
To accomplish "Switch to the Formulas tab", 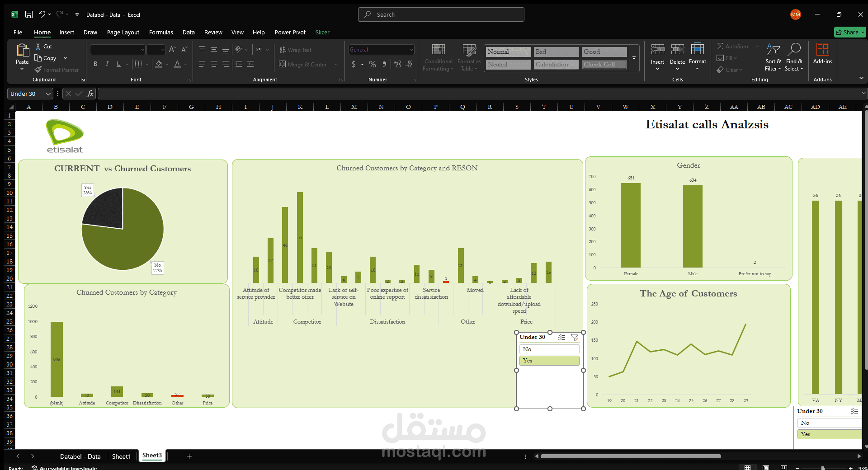I will 161,32.
